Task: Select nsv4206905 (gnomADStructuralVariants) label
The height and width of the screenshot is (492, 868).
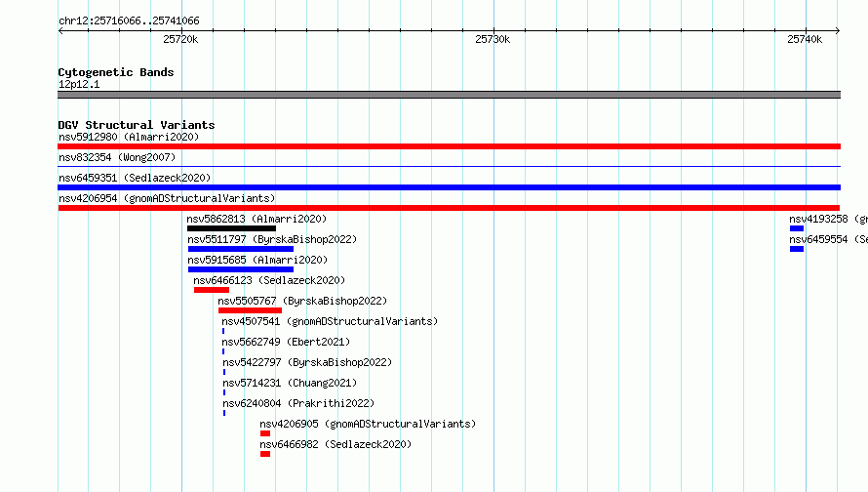Action: coord(368,424)
